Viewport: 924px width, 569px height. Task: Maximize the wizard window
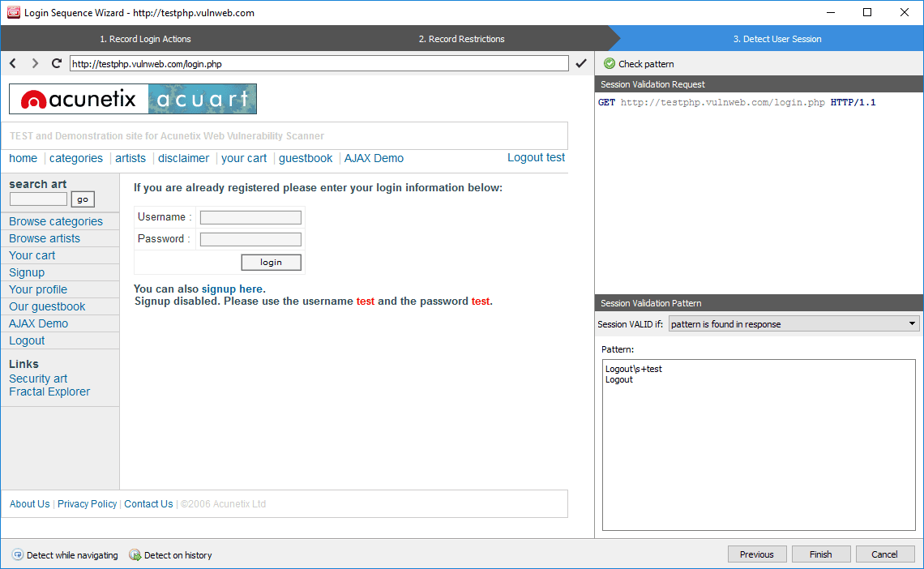866,12
